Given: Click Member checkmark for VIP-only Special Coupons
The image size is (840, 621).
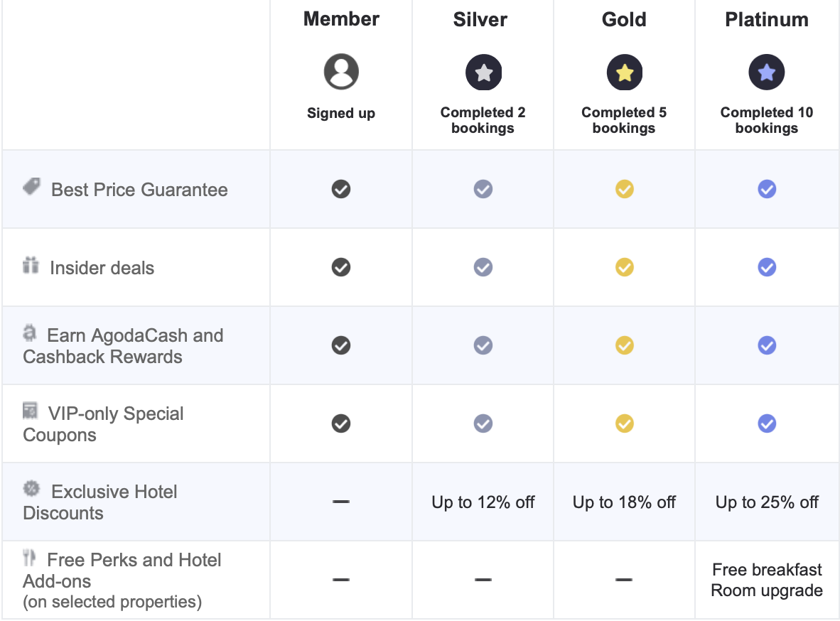Looking at the screenshot, I should click(341, 423).
